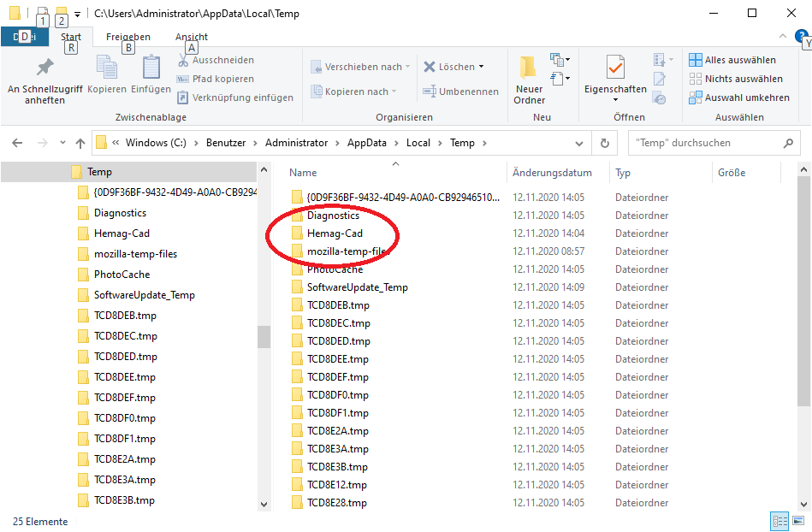Open the Ansicht ribbon tab

[192, 37]
